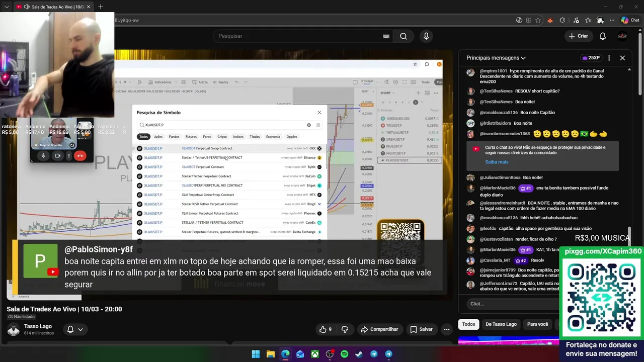Open the Tasso Lago channel link

click(38, 326)
